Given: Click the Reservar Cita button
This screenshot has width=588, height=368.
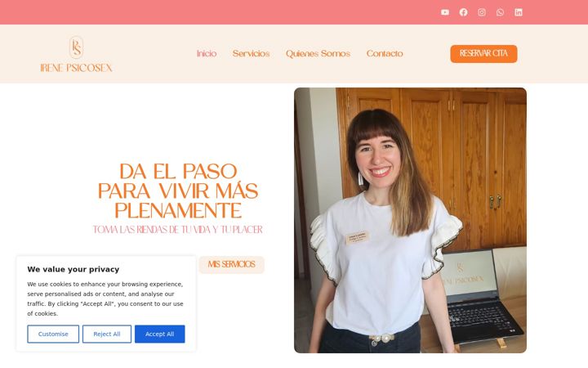Looking at the screenshot, I should (483, 54).
